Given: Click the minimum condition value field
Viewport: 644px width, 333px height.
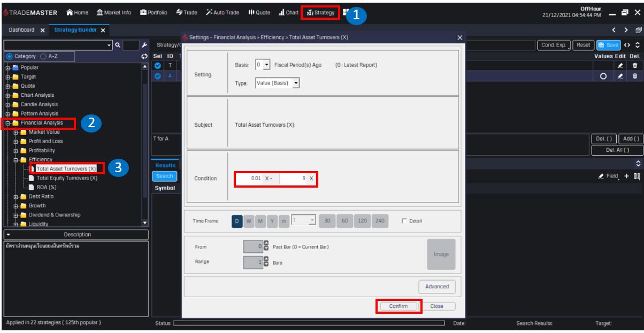Looking at the screenshot, I should tap(249, 178).
